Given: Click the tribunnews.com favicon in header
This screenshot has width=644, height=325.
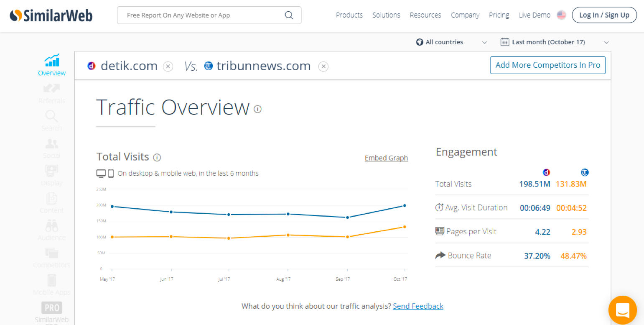Looking at the screenshot, I should click(x=208, y=66).
